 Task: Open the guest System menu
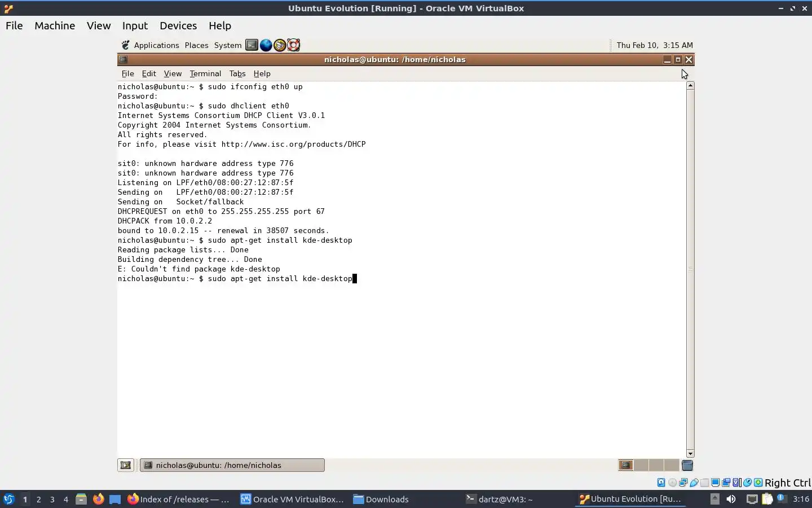click(228, 45)
